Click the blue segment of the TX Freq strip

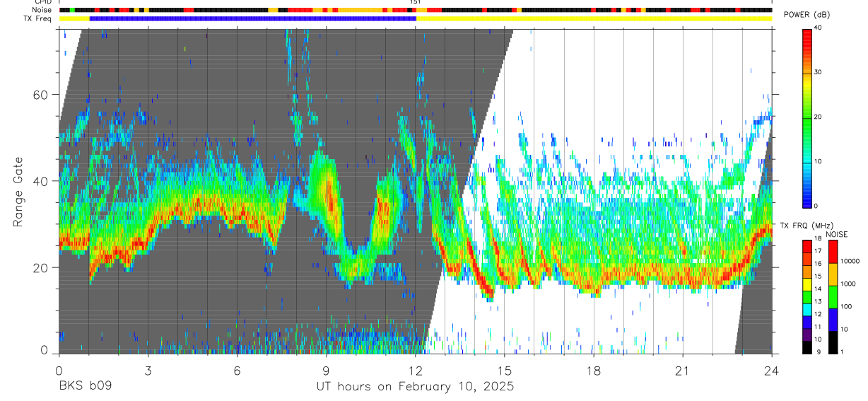(x=253, y=18)
